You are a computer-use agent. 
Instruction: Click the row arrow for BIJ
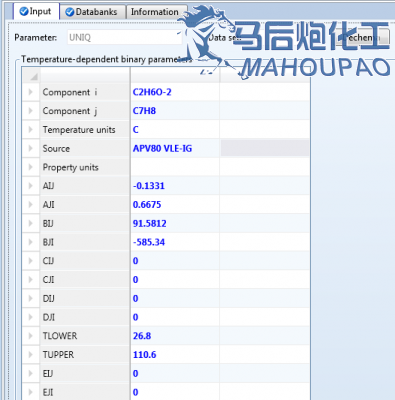pos(31,223)
